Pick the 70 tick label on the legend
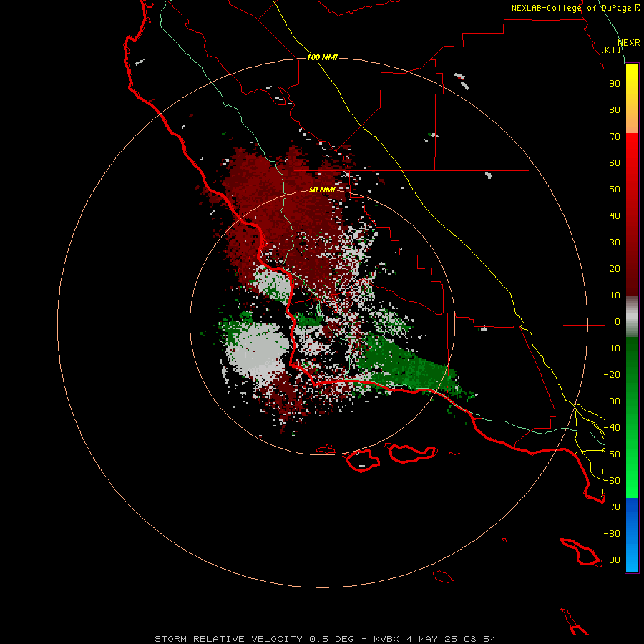The image size is (644, 644). click(615, 137)
